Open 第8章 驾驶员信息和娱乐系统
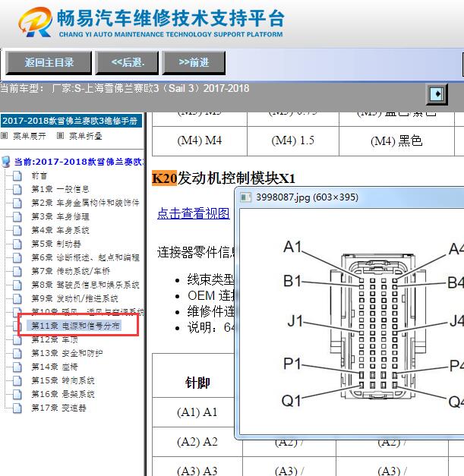Screen dimensions: 464x476 coord(85,285)
